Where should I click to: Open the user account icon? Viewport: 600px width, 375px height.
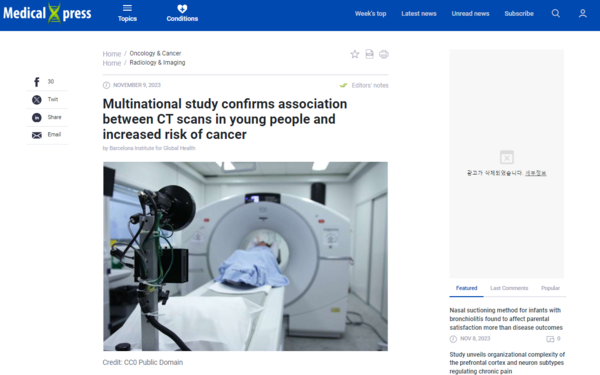[582, 13]
